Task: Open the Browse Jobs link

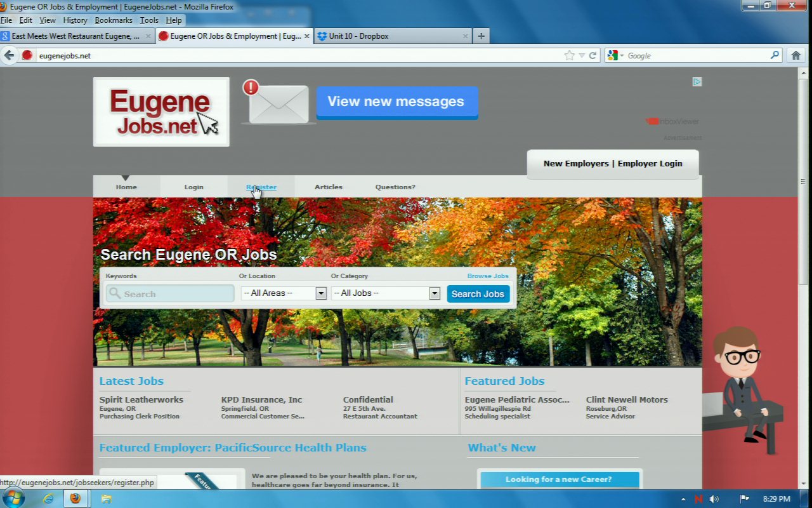Action: click(x=488, y=276)
